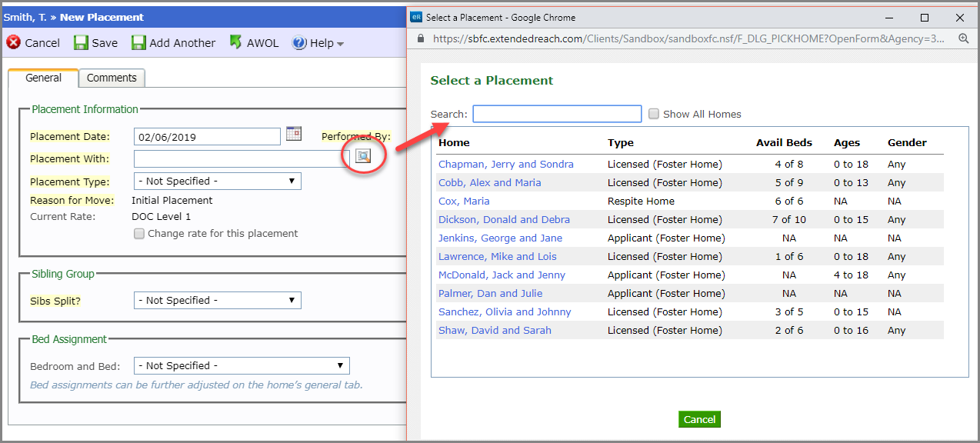The height and width of the screenshot is (443, 980).
Task: Select McDonald, Jack and Jenny home
Action: click(x=502, y=275)
